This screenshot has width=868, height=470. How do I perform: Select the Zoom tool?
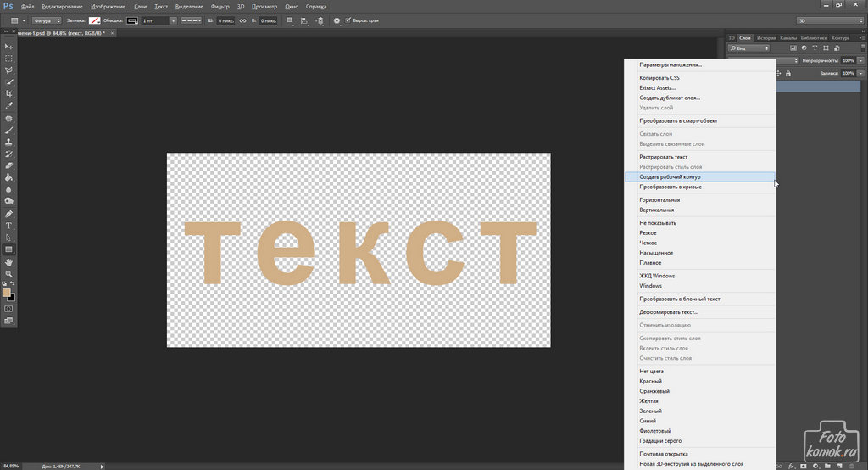tap(8, 274)
